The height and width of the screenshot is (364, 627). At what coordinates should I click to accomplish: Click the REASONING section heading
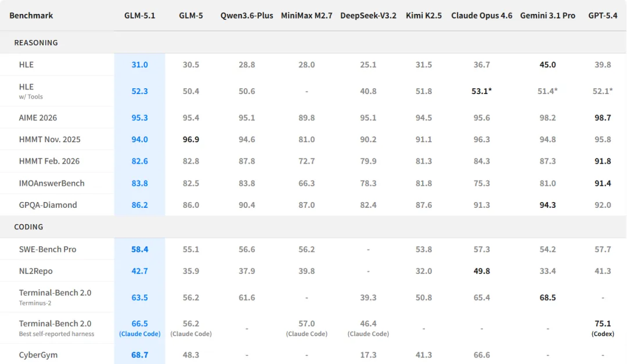(x=36, y=42)
